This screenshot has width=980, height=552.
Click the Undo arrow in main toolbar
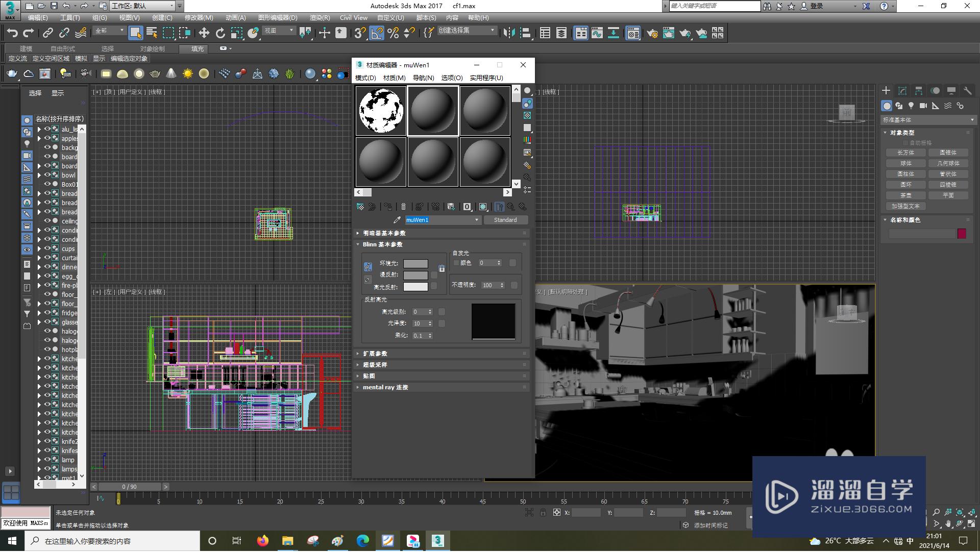tap(12, 33)
